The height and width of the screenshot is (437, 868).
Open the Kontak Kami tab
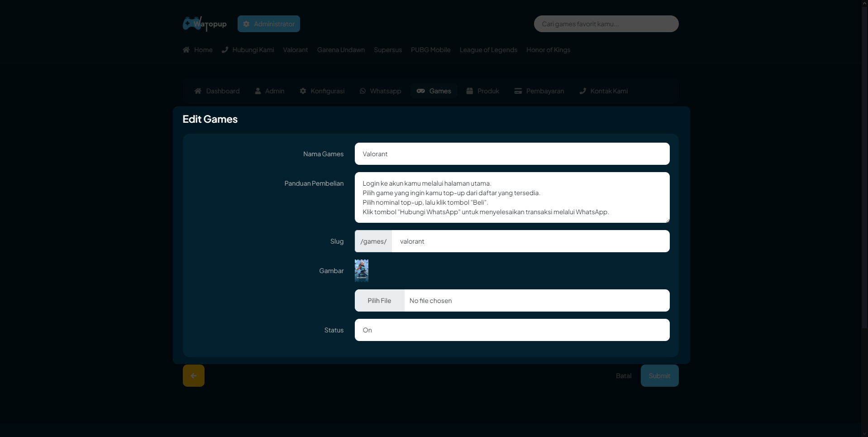[x=604, y=91]
